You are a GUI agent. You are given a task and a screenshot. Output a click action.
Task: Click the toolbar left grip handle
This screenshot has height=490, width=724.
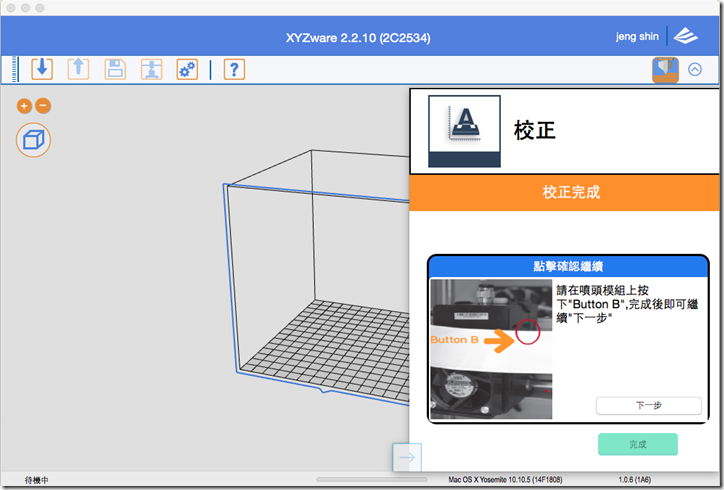click(15, 69)
